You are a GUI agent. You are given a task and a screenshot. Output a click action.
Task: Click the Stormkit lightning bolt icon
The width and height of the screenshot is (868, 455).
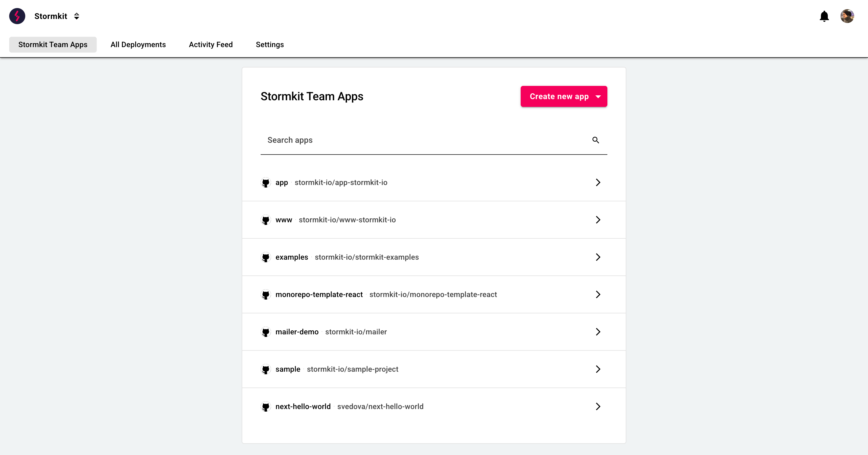pyautogui.click(x=17, y=16)
